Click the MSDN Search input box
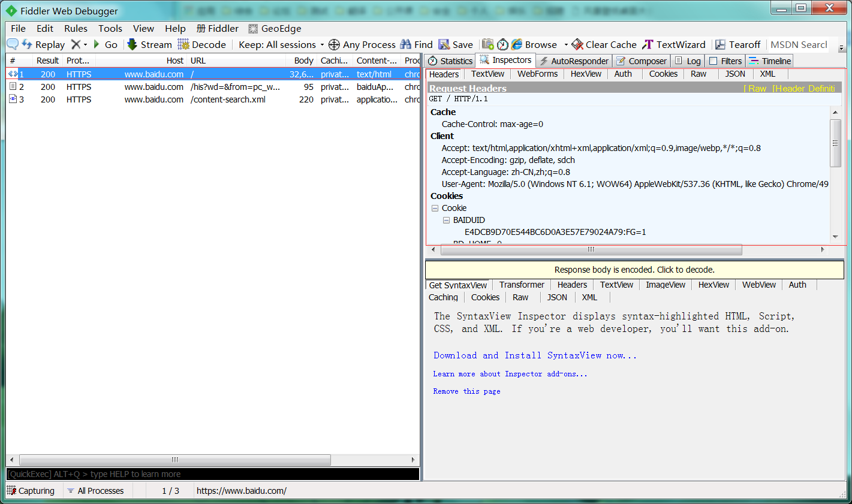 (799, 44)
